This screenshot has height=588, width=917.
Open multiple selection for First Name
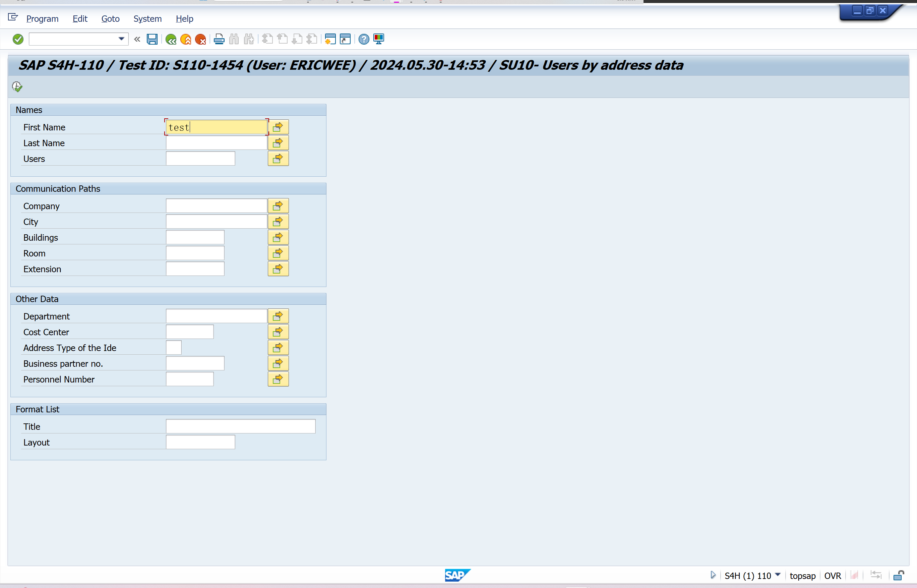[278, 127]
